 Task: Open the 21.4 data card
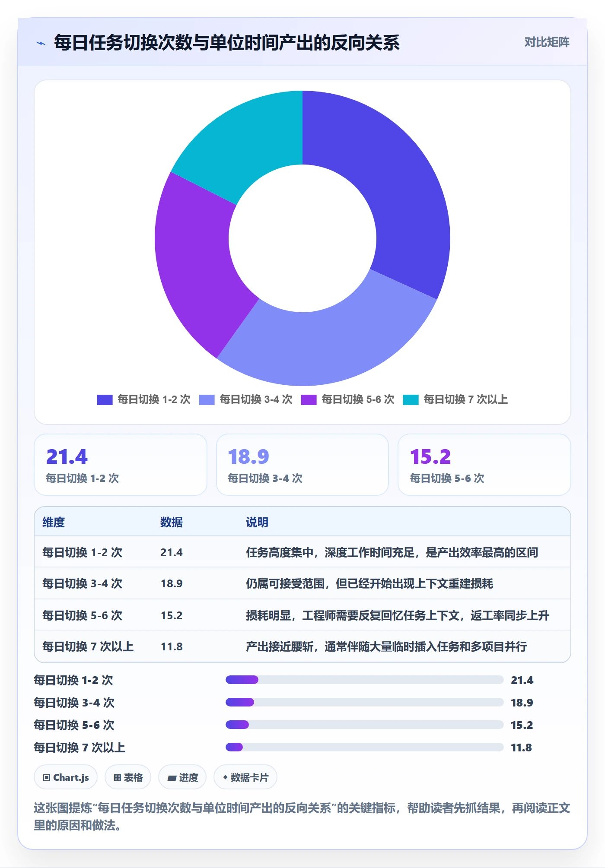pos(121,465)
